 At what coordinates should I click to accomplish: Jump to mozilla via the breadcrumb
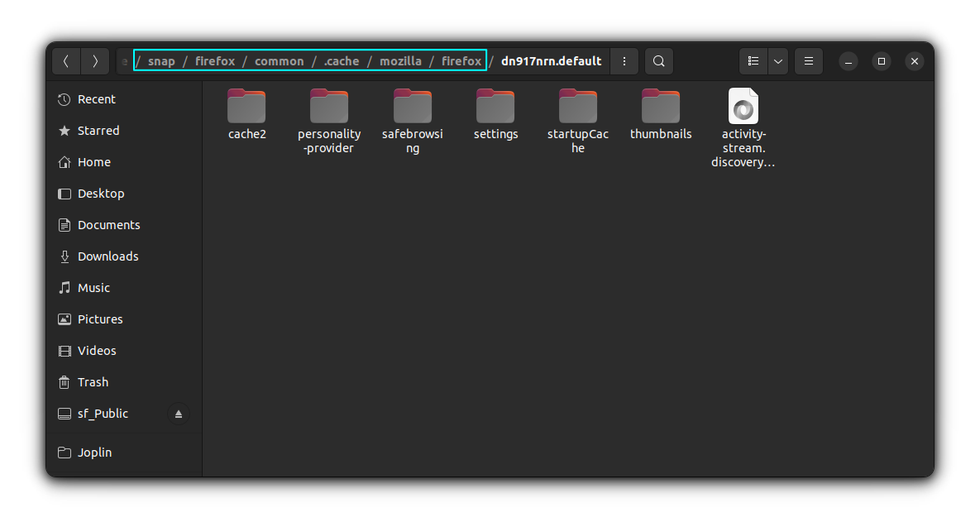point(401,60)
